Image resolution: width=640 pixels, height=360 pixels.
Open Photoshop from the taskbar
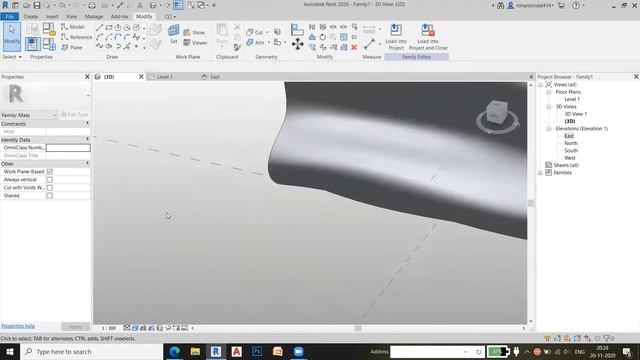pyautogui.click(x=257, y=351)
